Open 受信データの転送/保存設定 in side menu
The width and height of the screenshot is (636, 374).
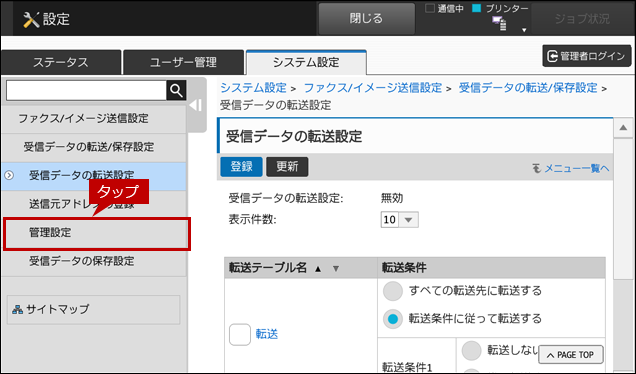pyautogui.click(x=94, y=147)
